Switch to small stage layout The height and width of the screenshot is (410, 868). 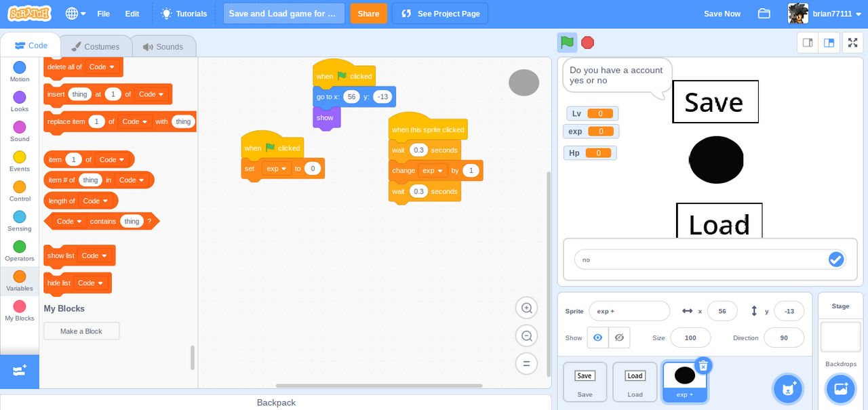808,43
